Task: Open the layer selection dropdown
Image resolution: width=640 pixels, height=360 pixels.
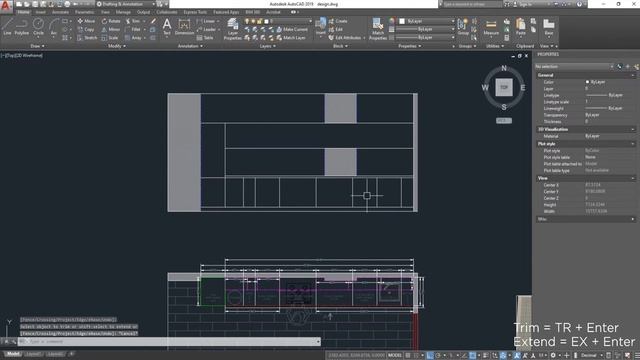Action: coord(279,21)
